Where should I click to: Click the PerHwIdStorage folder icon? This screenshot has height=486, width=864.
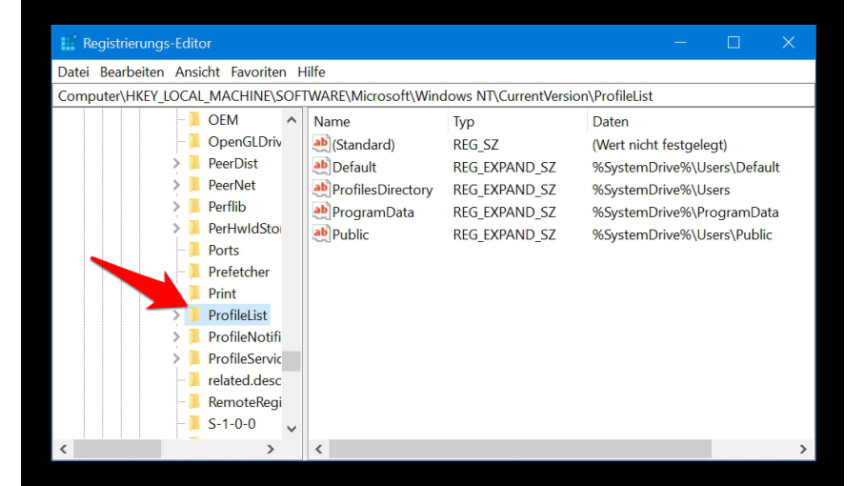pyautogui.click(x=195, y=228)
